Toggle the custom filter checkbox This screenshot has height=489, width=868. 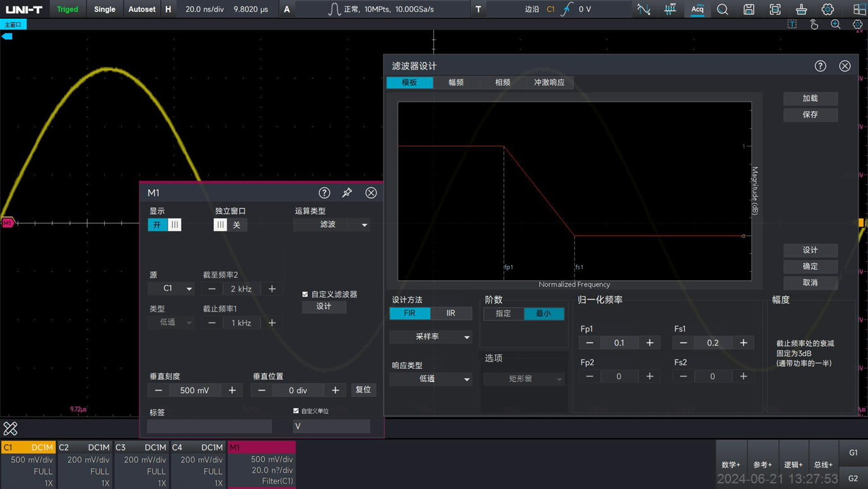(305, 294)
